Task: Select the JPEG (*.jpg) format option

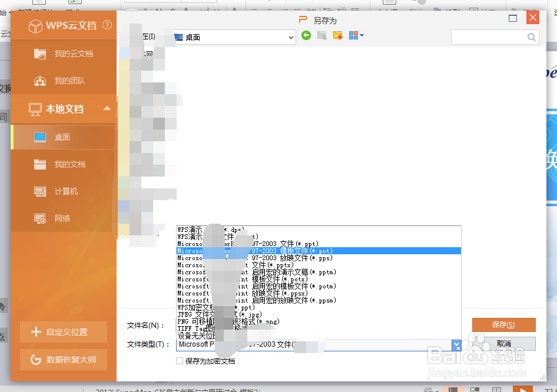Action: point(319,314)
